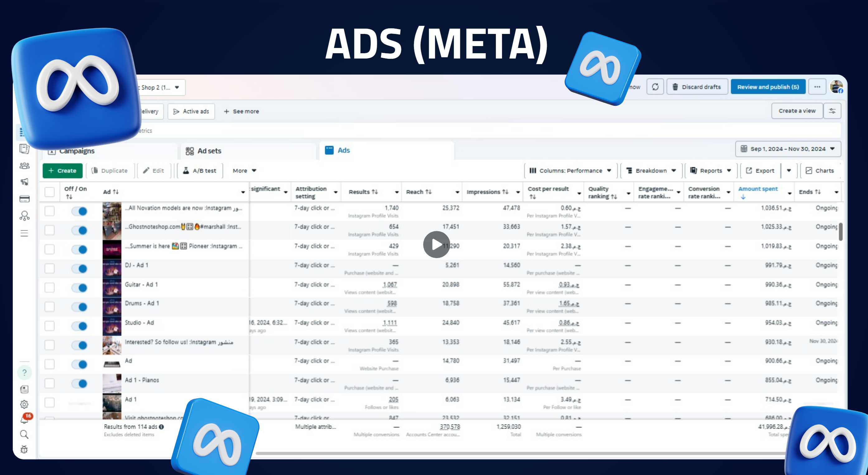This screenshot has height=475, width=868.
Task: Open the Audiences people icon in sidebar
Action: 24,165
